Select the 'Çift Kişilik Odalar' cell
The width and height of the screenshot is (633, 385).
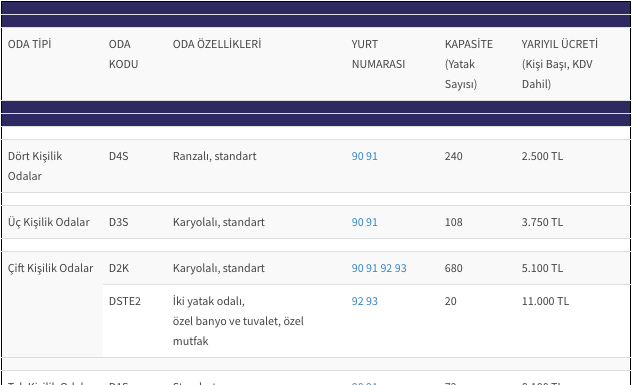coord(50,268)
